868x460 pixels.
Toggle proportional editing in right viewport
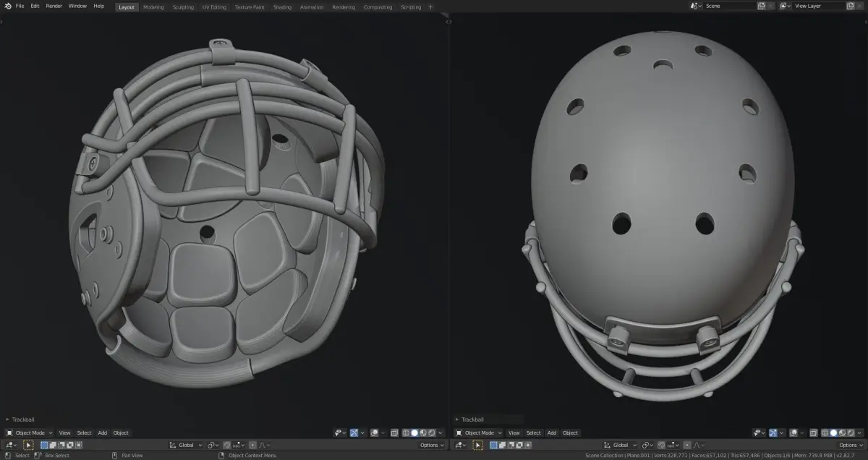point(687,445)
